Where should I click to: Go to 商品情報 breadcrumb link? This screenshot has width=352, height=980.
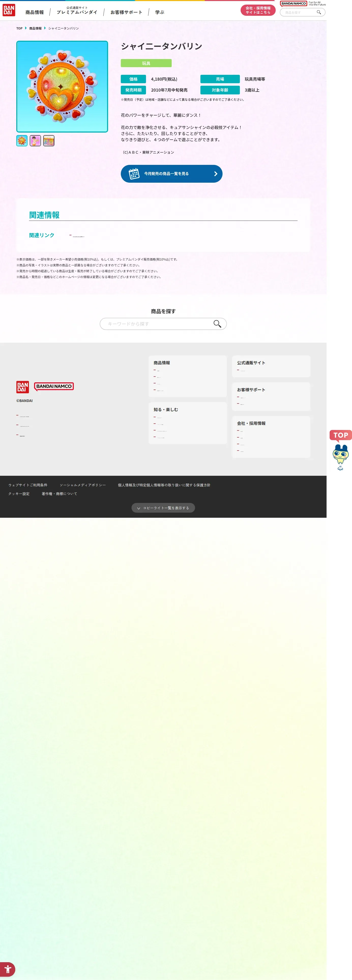[35, 28]
